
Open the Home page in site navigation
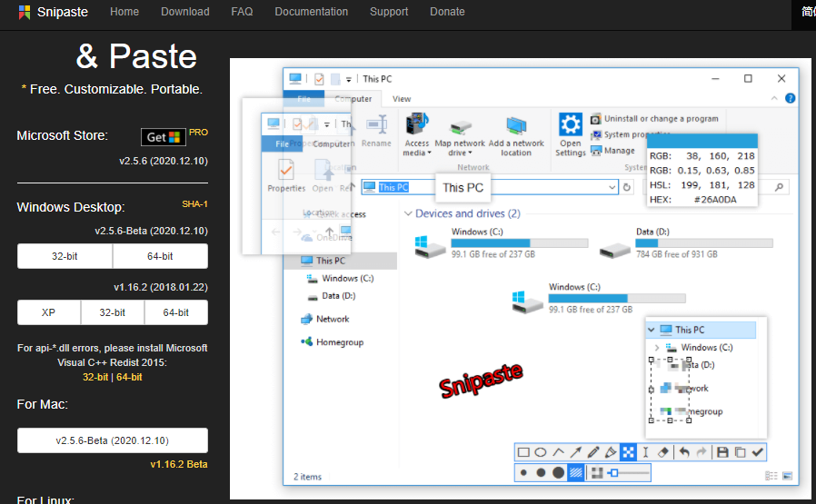pos(124,12)
